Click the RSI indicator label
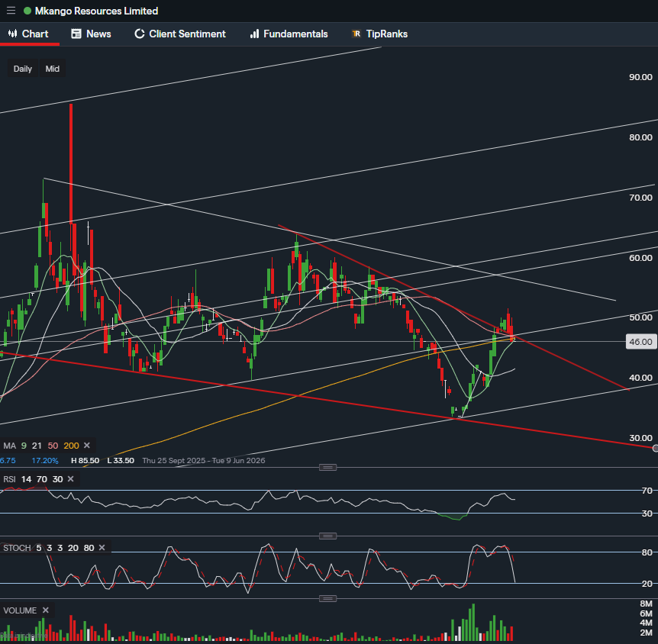The width and height of the screenshot is (658, 644). (x=10, y=479)
